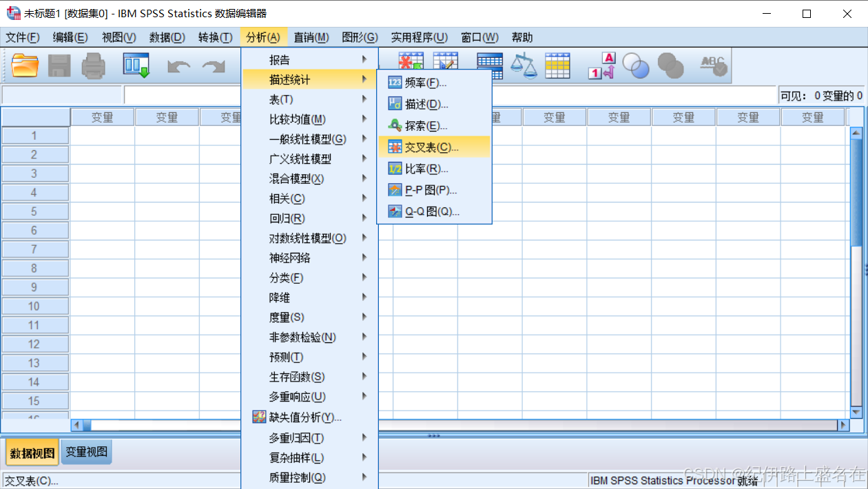This screenshot has width=868, height=489.
Task: Click the Use Variable Sets circles icon
Action: (x=636, y=66)
